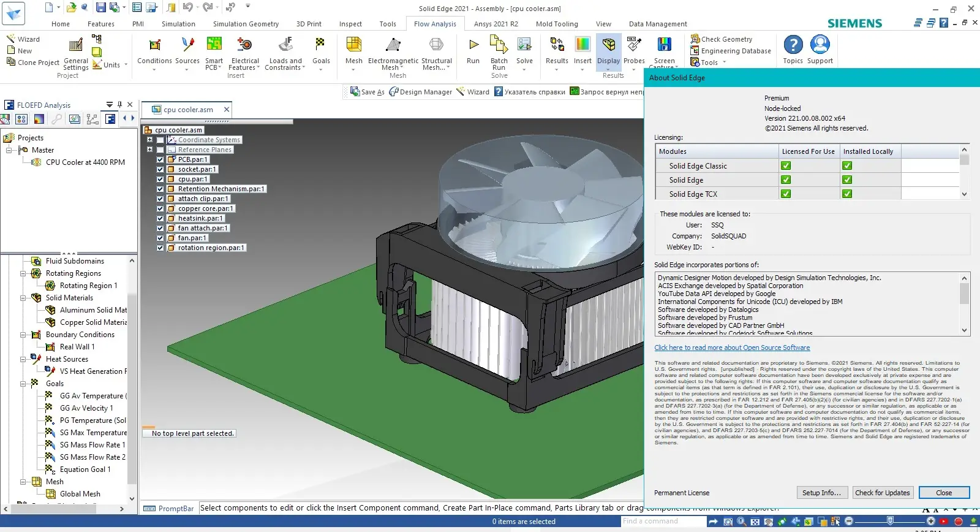
Task: Expand the Reference Planes node
Action: coord(149,150)
